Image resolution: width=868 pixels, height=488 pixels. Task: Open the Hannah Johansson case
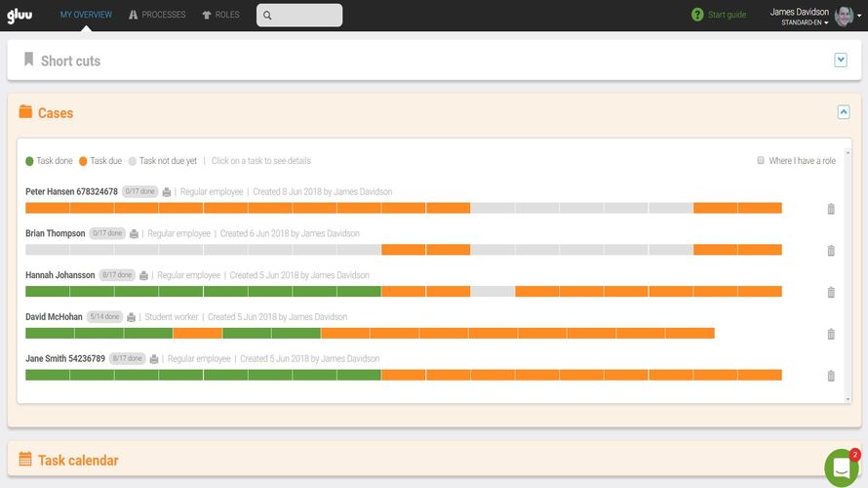coord(59,274)
